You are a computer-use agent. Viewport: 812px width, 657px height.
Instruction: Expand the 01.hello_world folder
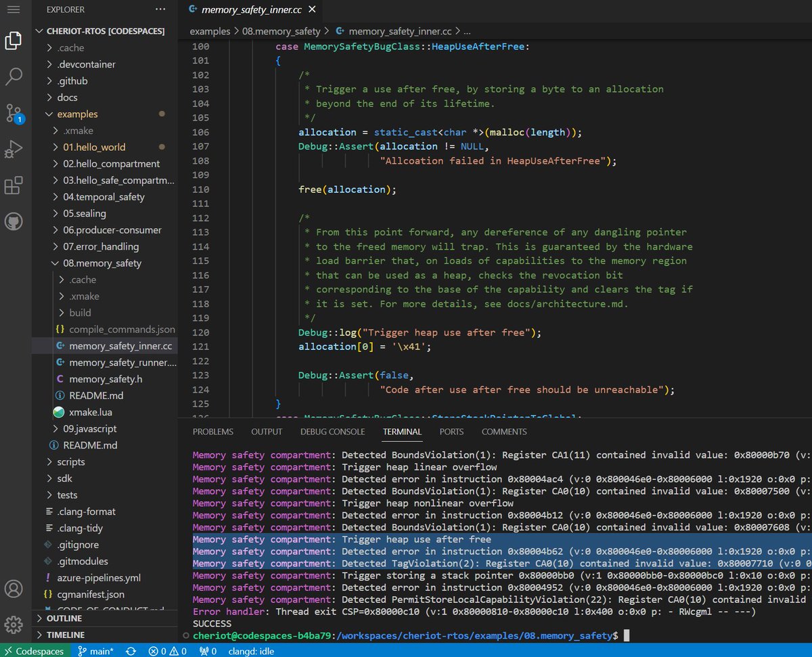coord(104,147)
